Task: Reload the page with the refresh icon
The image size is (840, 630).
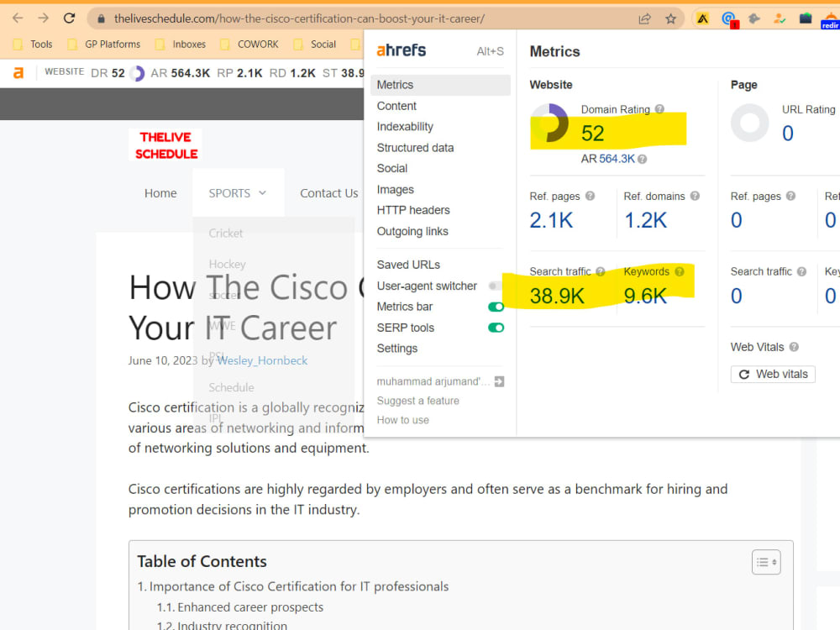Action: tap(69, 18)
